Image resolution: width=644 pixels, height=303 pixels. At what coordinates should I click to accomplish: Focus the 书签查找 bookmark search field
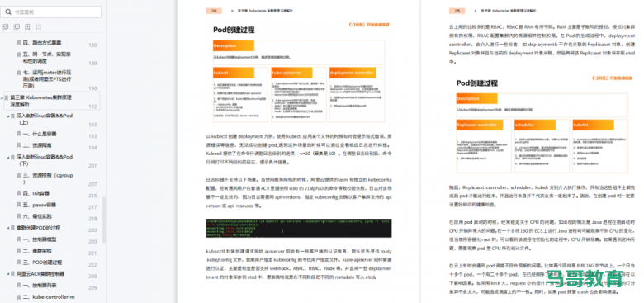point(51,12)
